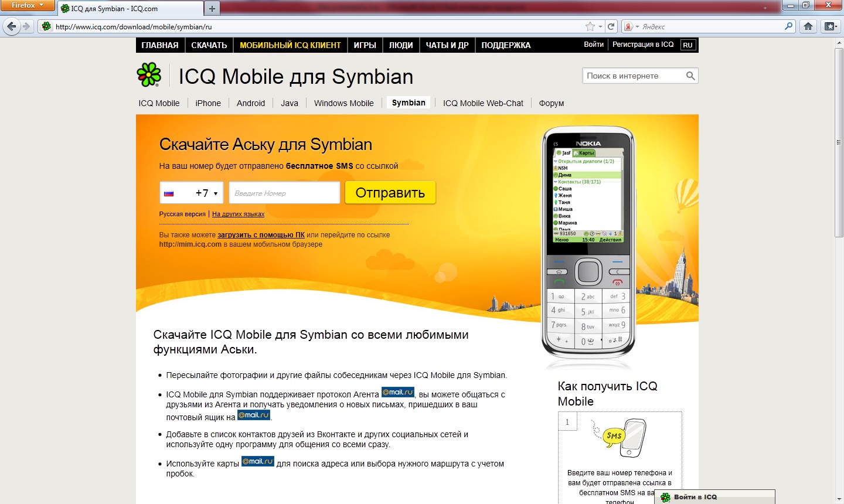This screenshot has height=504, width=844.
Task: Switch language via the RU selector
Action: 688,45
